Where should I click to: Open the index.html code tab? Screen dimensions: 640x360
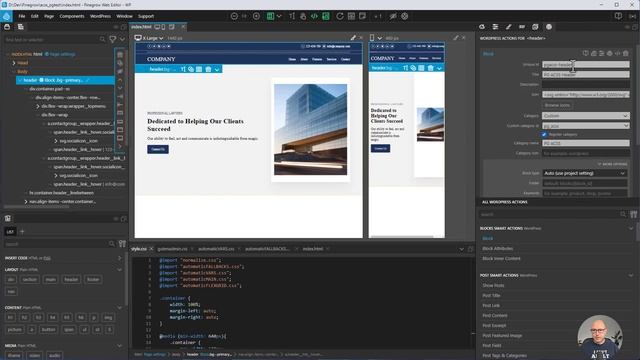[x=313, y=249]
